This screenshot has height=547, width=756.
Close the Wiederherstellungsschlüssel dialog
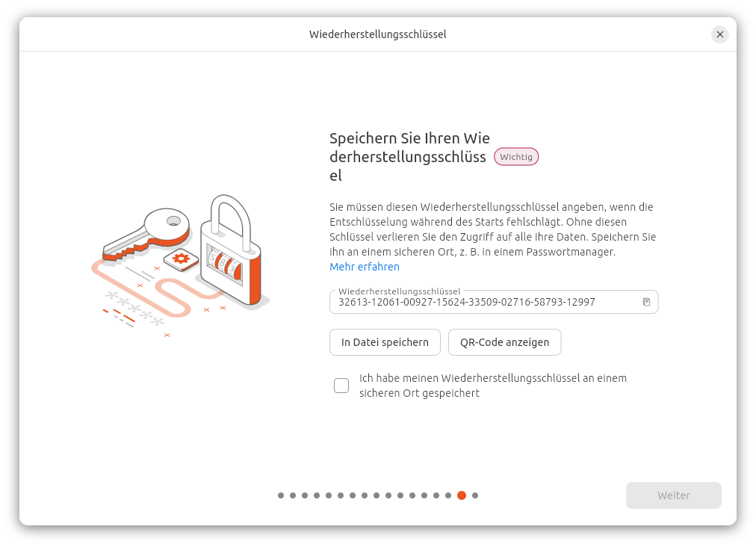[719, 34]
